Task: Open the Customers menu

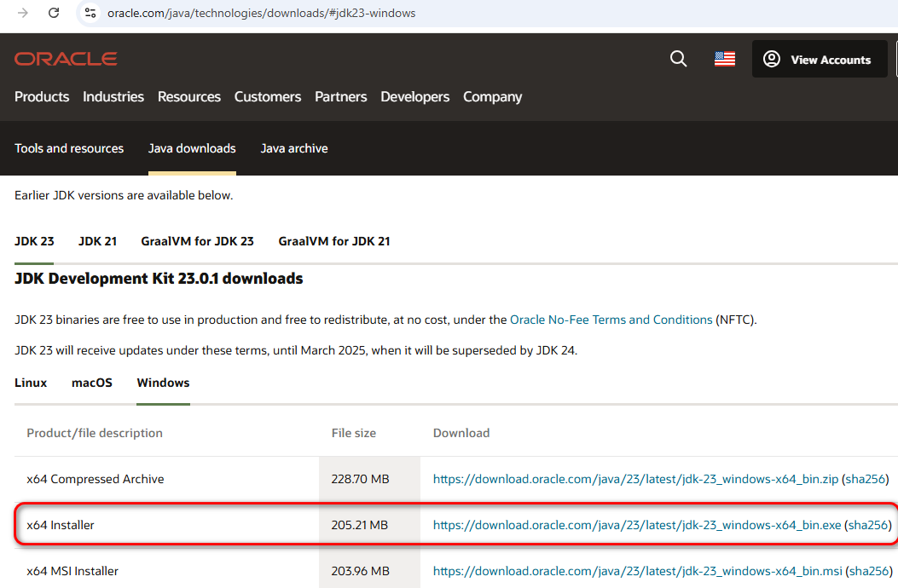Action: coord(268,97)
